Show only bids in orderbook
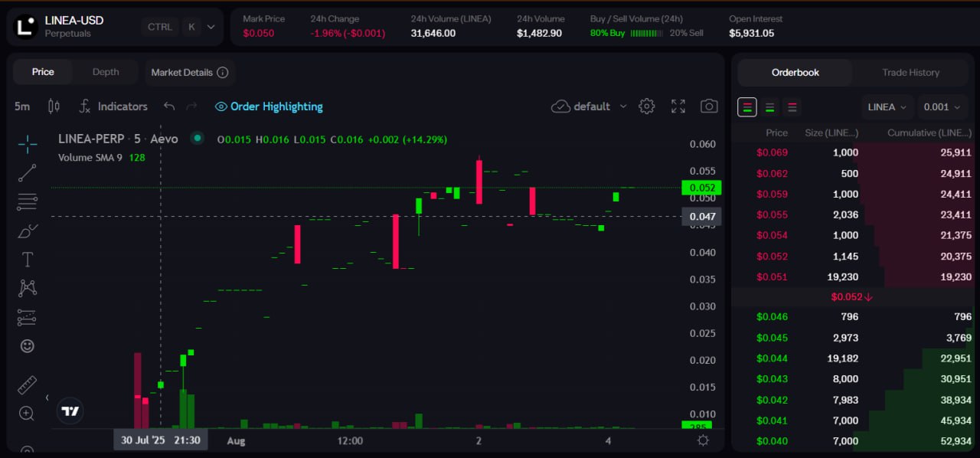 click(x=770, y=107)
